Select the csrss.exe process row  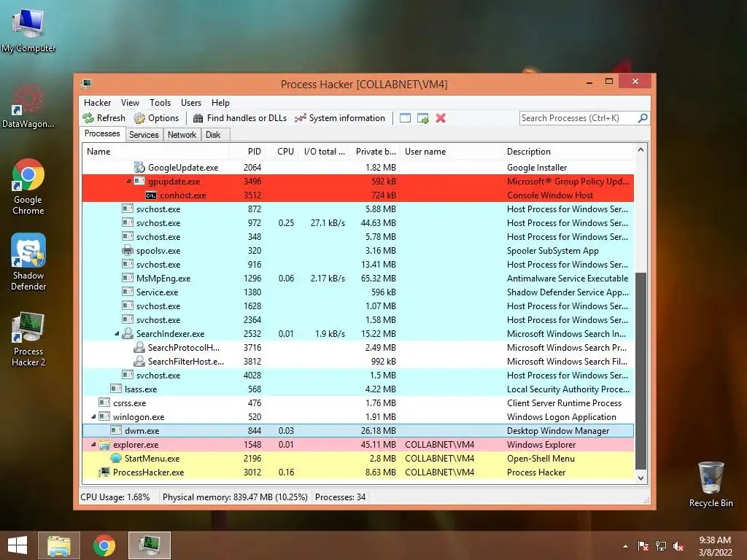tap(358, 402)
